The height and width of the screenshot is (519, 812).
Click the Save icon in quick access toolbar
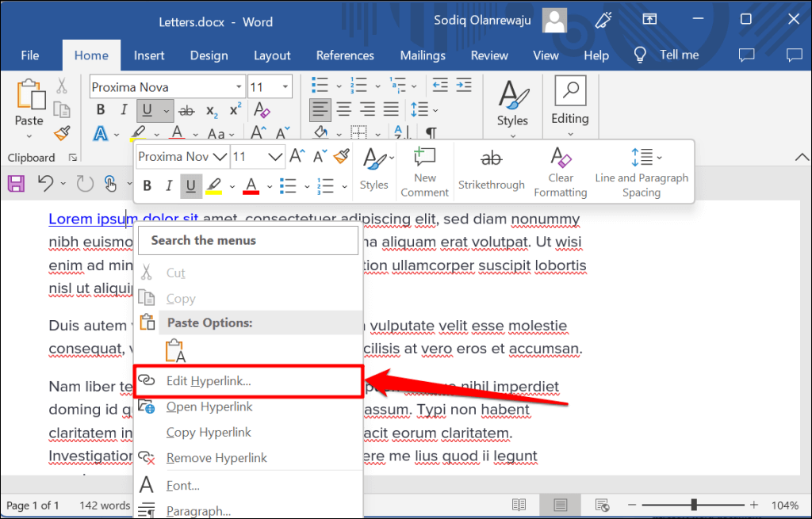pyautogui.click(x=16, y=184)
